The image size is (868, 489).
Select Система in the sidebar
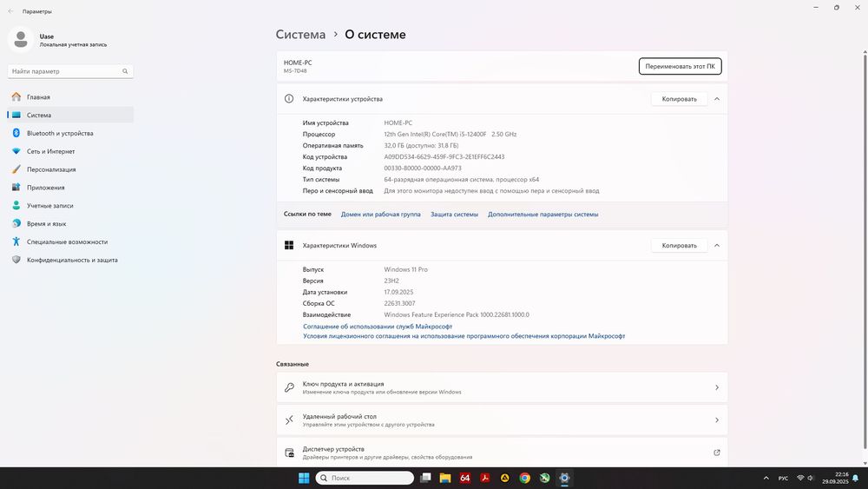click(x=70, y=116)
